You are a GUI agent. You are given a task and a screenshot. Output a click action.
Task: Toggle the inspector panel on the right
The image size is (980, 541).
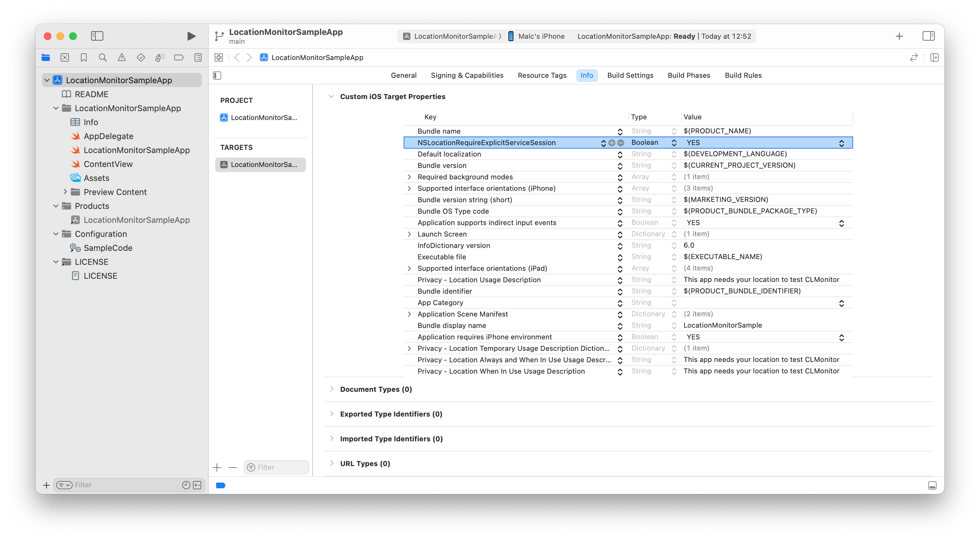[929, 36]
